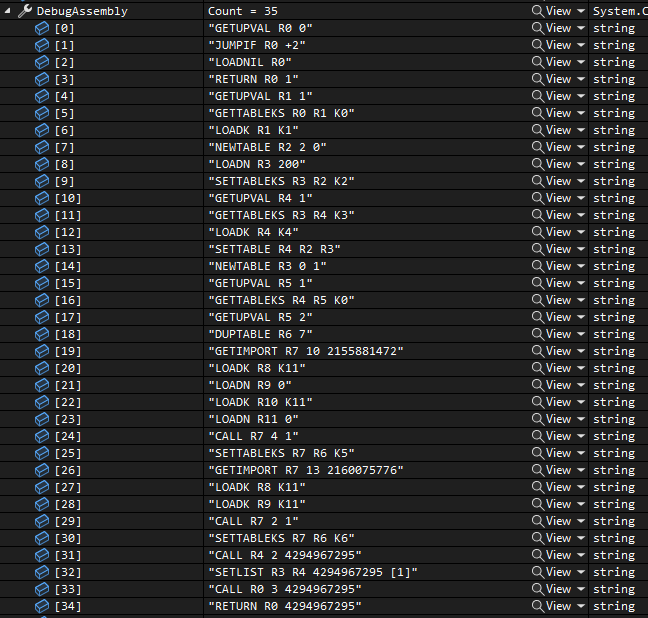
Task: Open View visualizer for DebugAssembly row
Action: click(x=551, y=11)
